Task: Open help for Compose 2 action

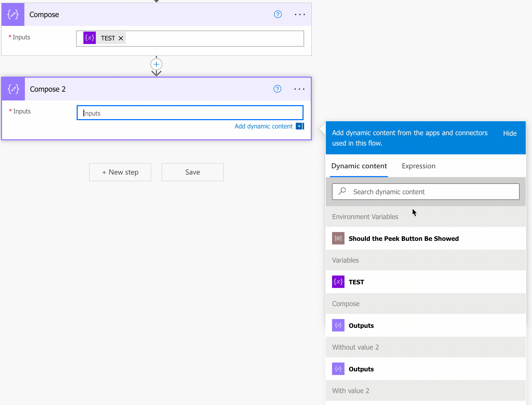Action: click(277, 89)
